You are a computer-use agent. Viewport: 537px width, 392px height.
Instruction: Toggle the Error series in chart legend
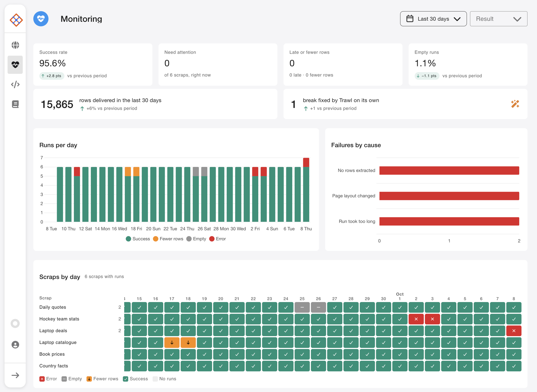[217, 239]
